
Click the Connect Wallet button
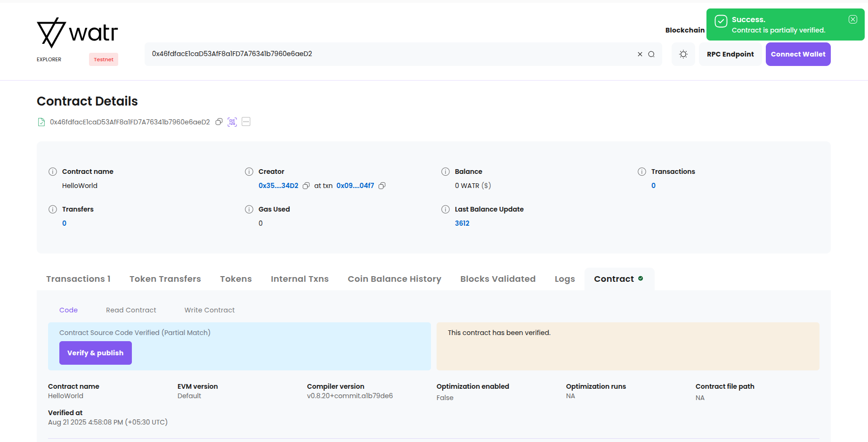point(798,54)
